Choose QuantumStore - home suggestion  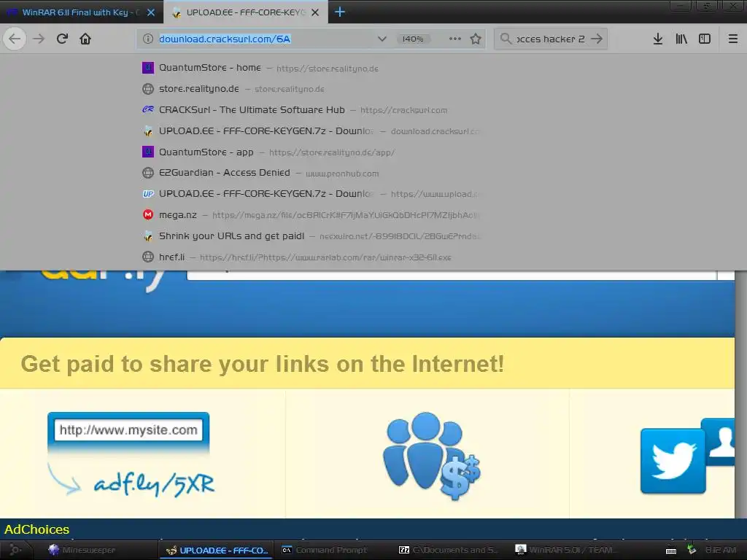[x=312, y=68]
